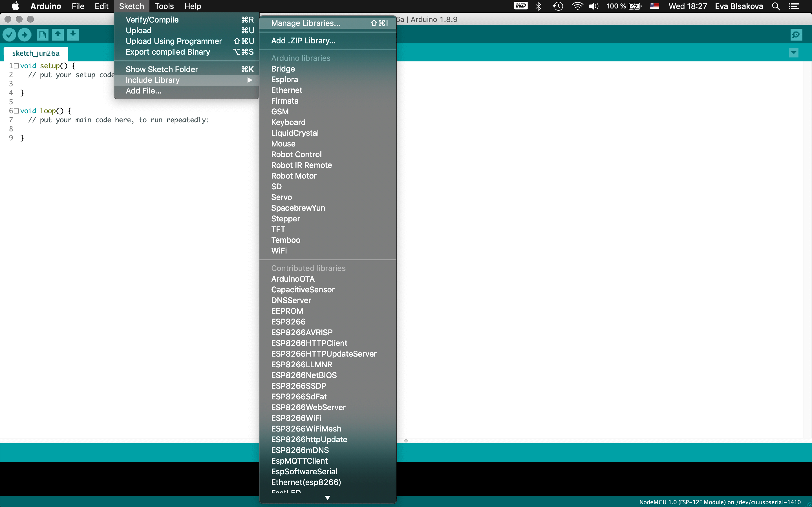Image resolution: width=812 pixels, height=507 pixels.
Task: Click the Show Sketch Folder item
Action: [162, 69]
